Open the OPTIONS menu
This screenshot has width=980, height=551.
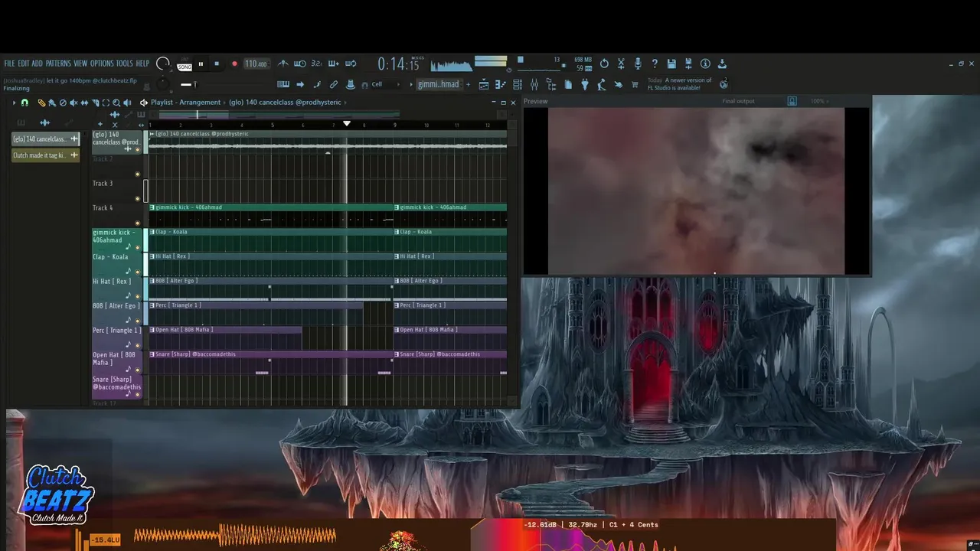click(102, 64)
